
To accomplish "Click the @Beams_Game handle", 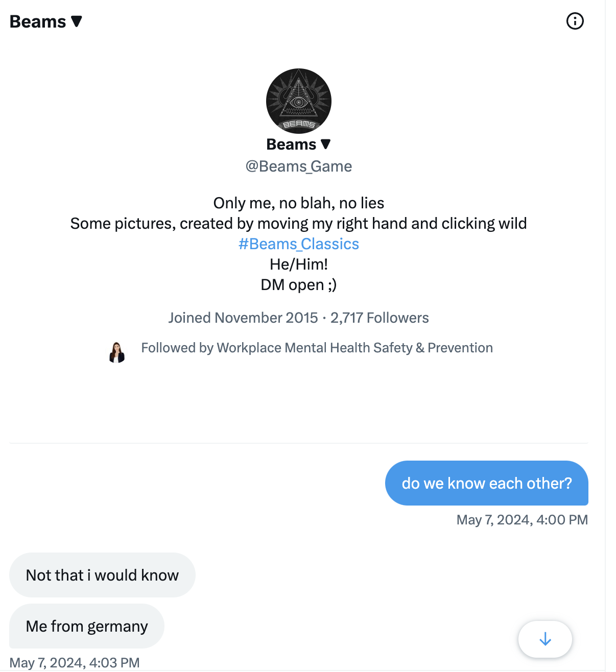I will (299, 166).
